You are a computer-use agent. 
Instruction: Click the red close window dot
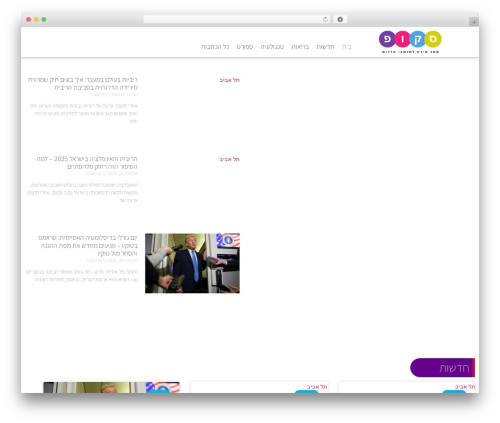point(29,20)
